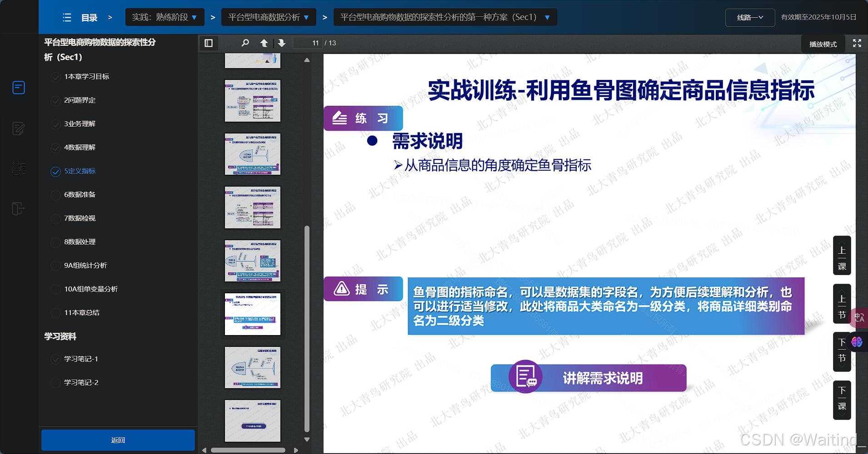
Task: Expand the 平台型电商数据分析 dropdown
Action: pyautogui.click(x=269, y=17)
